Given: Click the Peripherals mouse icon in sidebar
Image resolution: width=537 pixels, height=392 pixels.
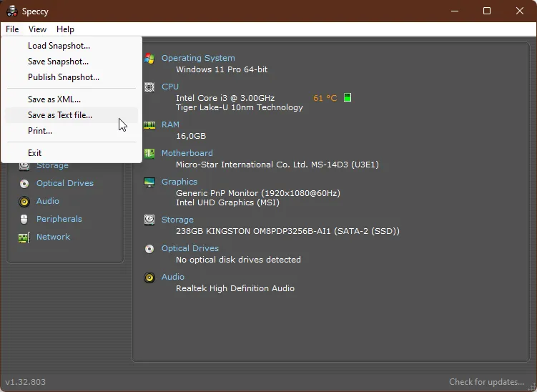Looking at the screenshot, I should (24, 220).
